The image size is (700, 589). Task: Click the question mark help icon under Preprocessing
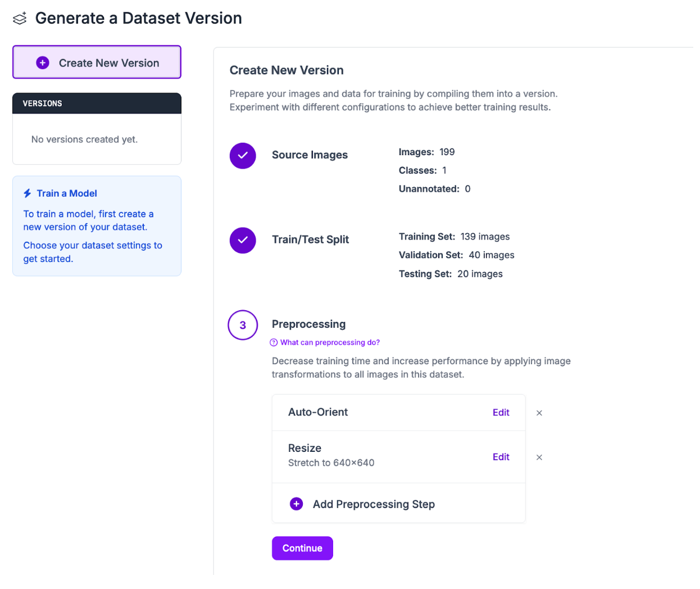click(x=274, y=342)
